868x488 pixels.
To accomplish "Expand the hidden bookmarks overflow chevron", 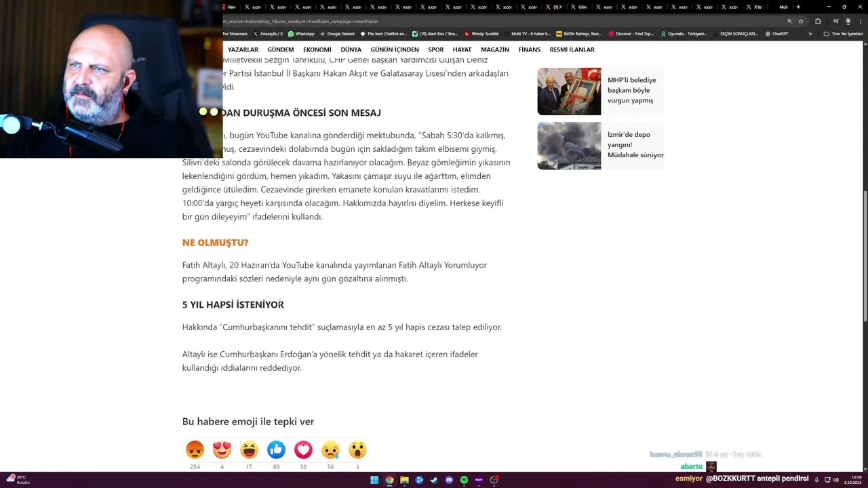I will pos(810,34).
